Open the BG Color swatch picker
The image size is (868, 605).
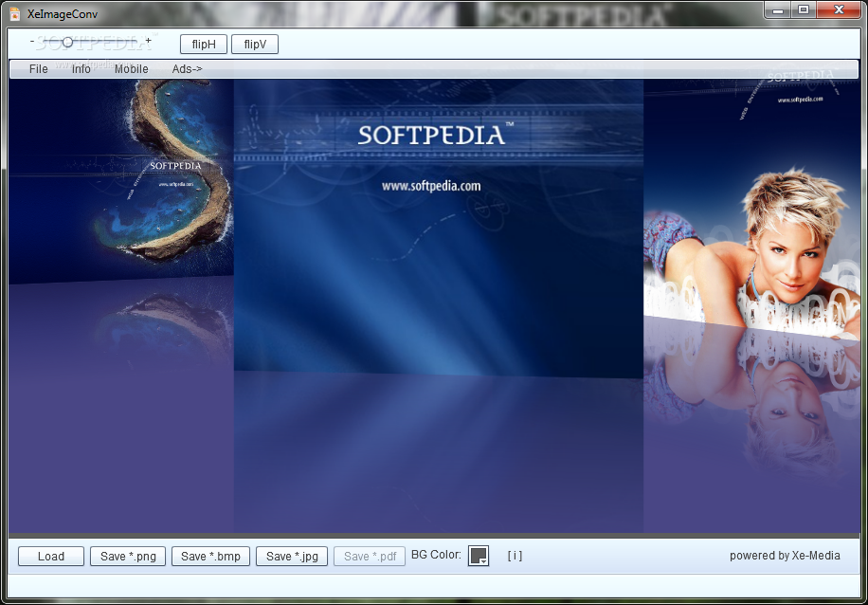tap(479, 556)
